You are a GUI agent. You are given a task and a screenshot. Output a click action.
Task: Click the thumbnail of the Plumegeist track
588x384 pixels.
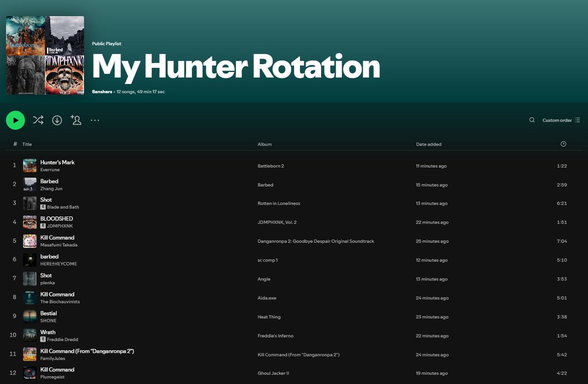(30, 373)
